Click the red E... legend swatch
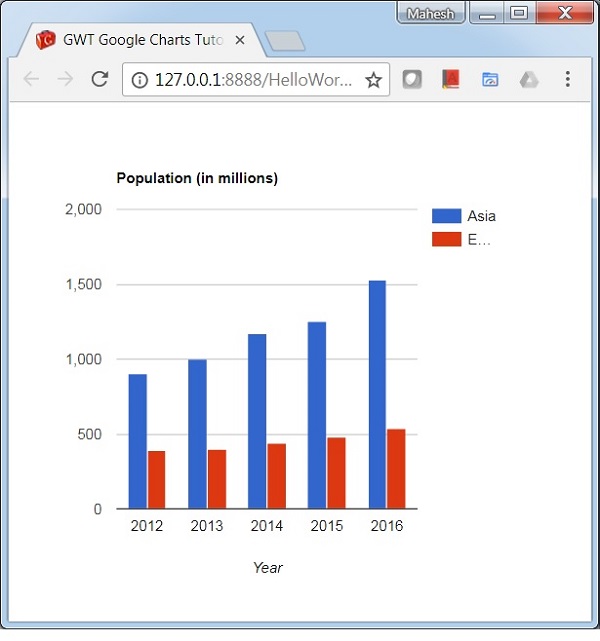Viewport: 600px width, 641px height. [x=446, y=240]
